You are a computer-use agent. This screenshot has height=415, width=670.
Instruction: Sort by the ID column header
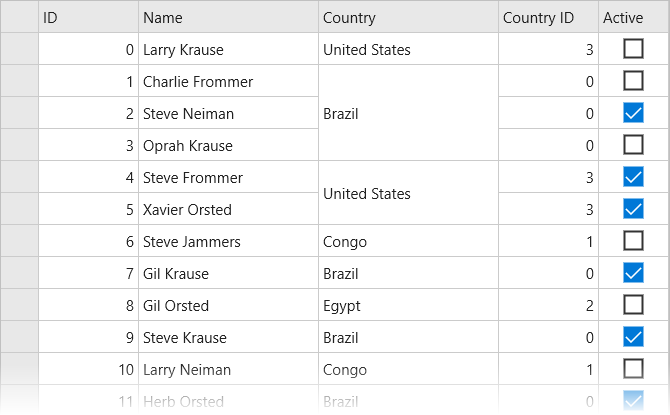tap(88, 17)
